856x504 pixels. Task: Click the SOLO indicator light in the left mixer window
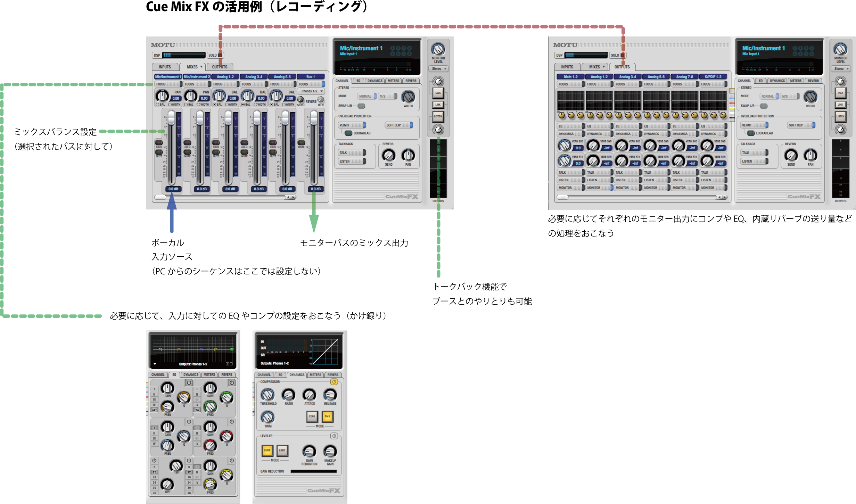point(220,55)
